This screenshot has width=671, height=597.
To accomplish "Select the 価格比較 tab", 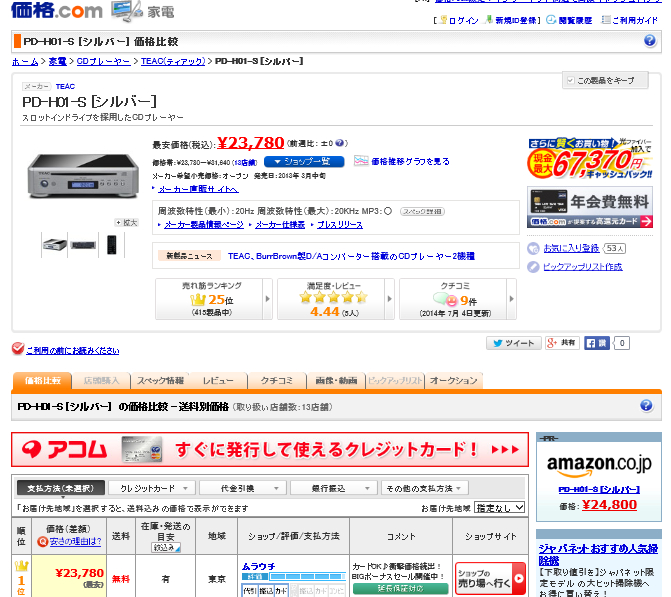I will [42, 381].
